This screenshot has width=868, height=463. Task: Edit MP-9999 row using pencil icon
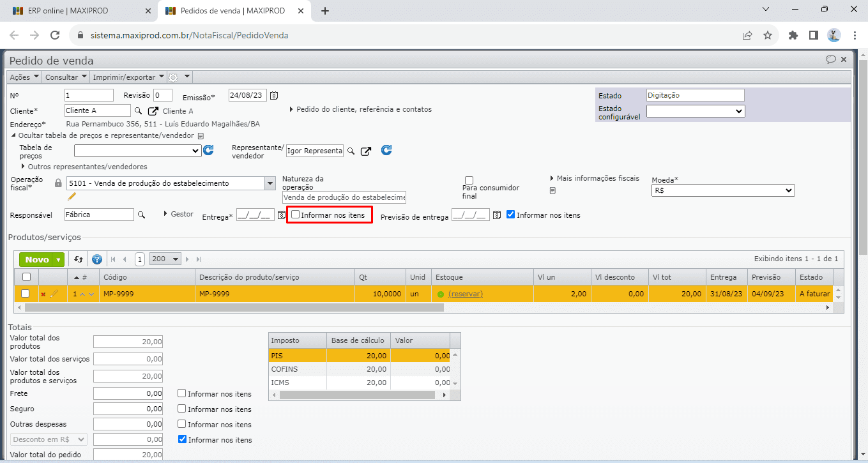pos(54,294)
